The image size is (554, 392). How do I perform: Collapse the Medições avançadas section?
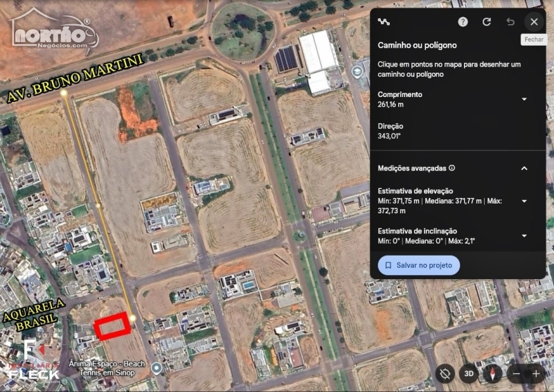[524, 168]
